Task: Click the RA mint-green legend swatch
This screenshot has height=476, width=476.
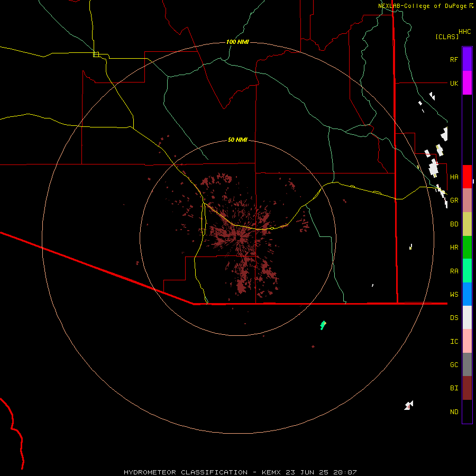Action: (x=467, y=271)
